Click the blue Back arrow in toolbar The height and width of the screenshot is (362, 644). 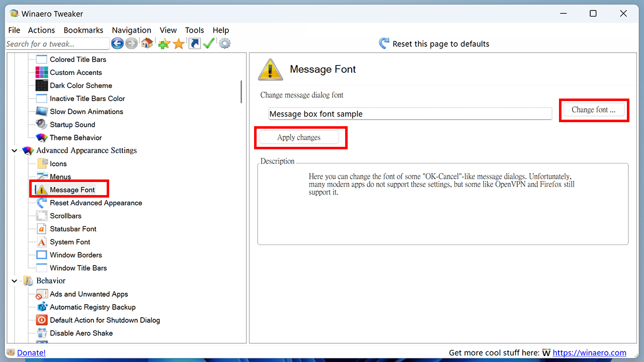[x=117, y=44]
